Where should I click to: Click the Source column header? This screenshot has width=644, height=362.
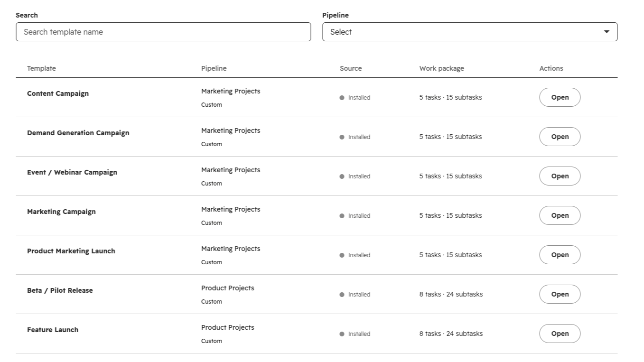click(351, 68)
